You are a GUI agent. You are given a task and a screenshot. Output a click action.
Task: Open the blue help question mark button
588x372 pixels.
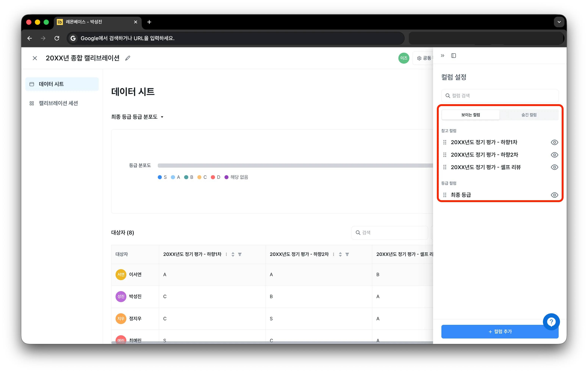[551, 322]
